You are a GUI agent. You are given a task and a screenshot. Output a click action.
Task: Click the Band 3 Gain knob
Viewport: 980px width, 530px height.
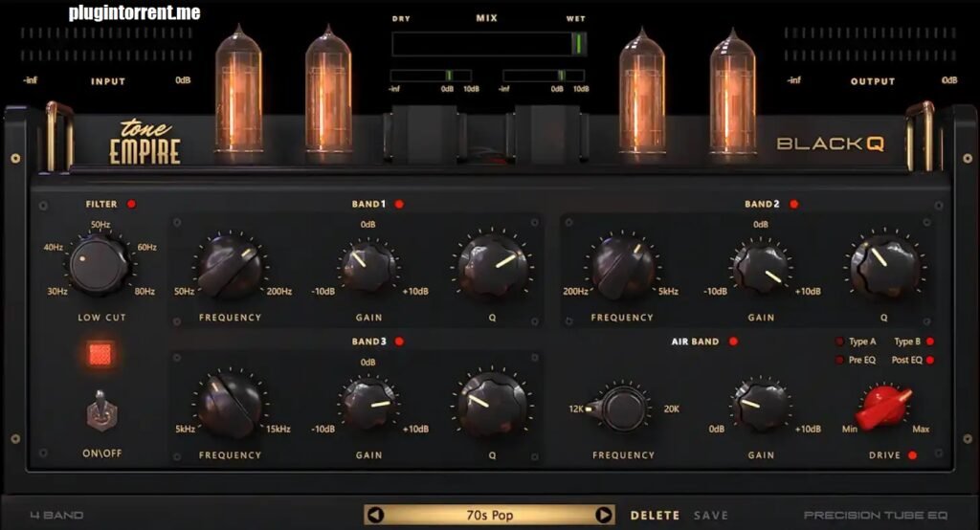[368, 405]
